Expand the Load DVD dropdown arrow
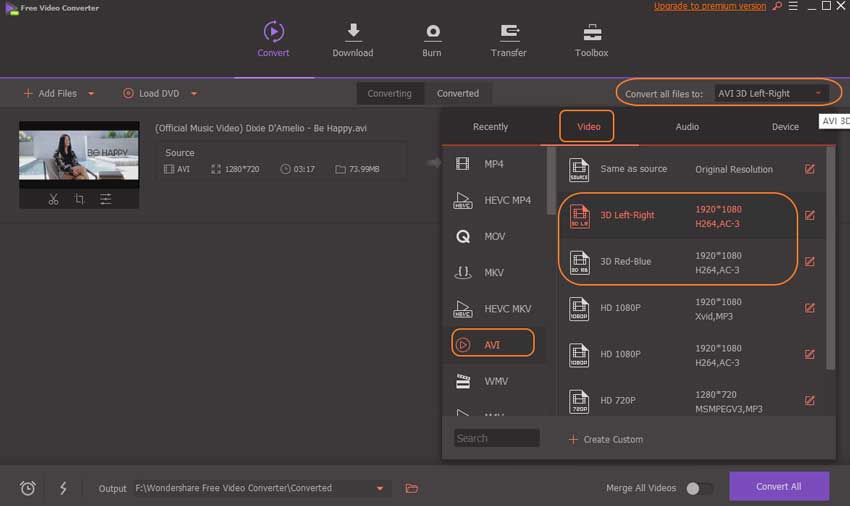 194,93
